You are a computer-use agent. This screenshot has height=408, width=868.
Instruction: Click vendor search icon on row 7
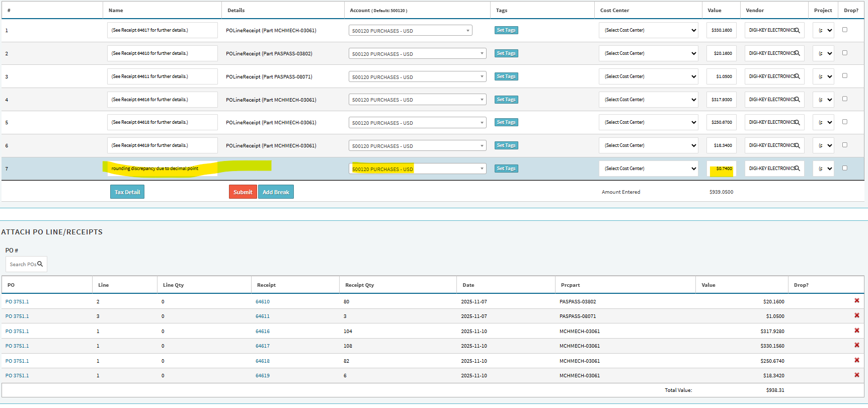[797, 169]
